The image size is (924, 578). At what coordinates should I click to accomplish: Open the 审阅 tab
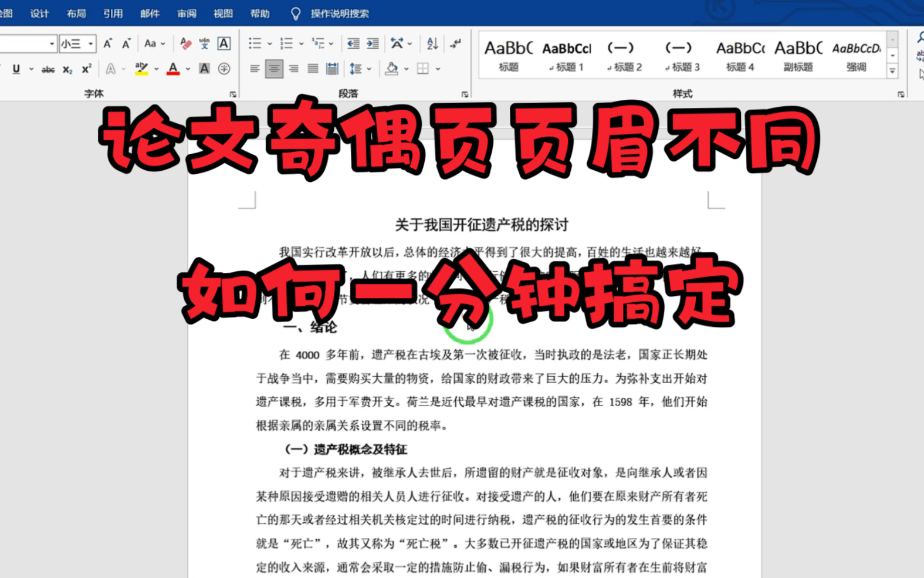point(187,13)
